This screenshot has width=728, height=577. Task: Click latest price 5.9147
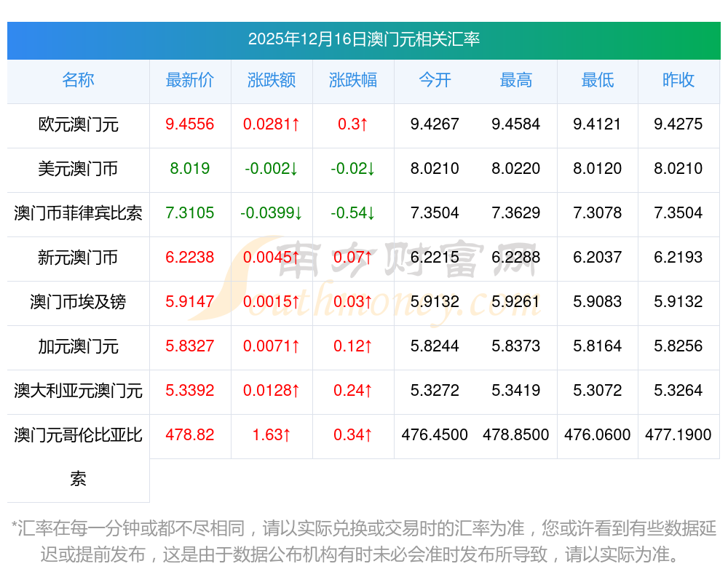click(x=190, y=301)
